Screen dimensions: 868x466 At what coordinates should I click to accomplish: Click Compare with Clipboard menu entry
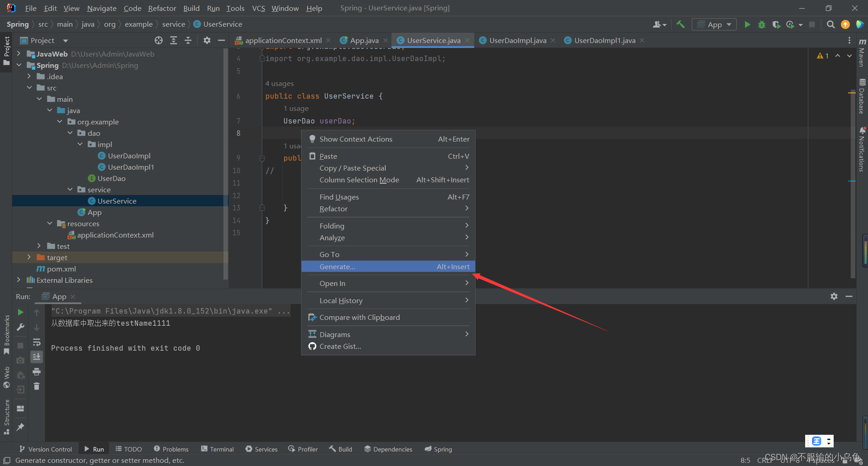(x=388, y=317)
